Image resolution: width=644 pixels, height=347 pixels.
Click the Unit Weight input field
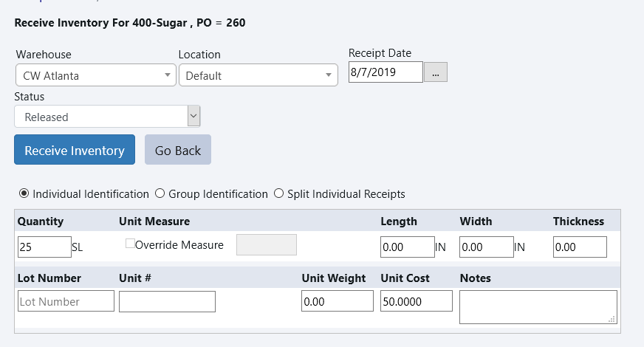[x=338, y=301]
